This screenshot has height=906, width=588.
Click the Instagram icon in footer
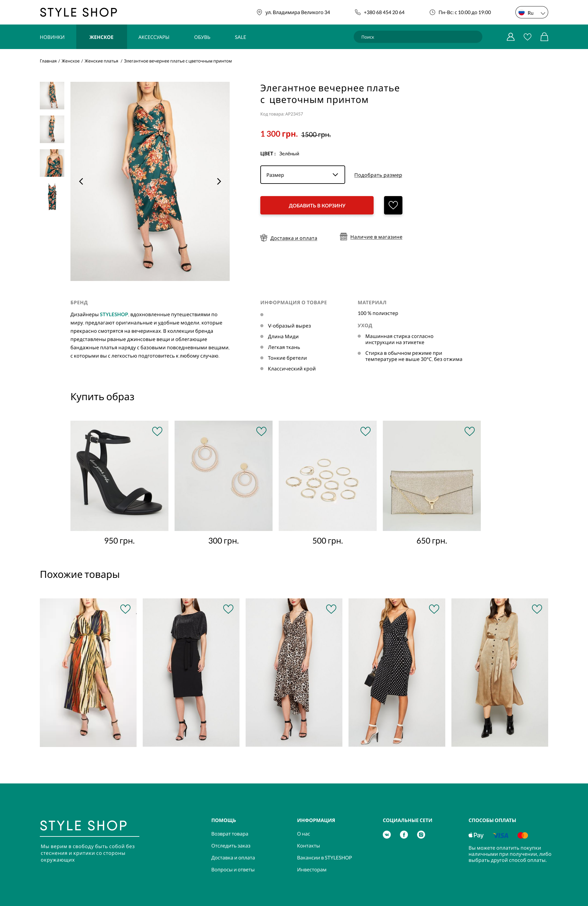[421, 834]
